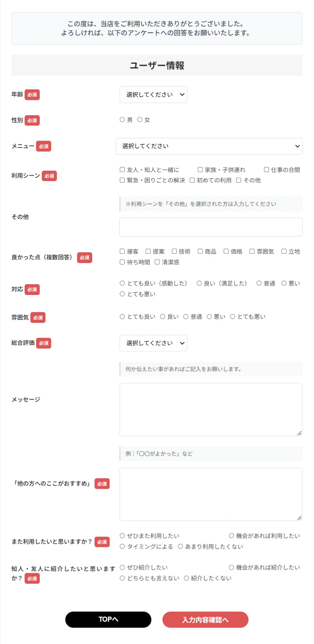The height and width of the screenshot is (644, 314).
Task: Select the 男 gender radio button
Action: 122,120
